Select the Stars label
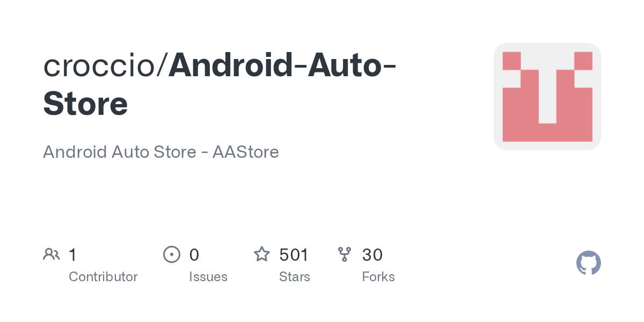The width and height of the screenshot is (644, 322). (295, 277)
